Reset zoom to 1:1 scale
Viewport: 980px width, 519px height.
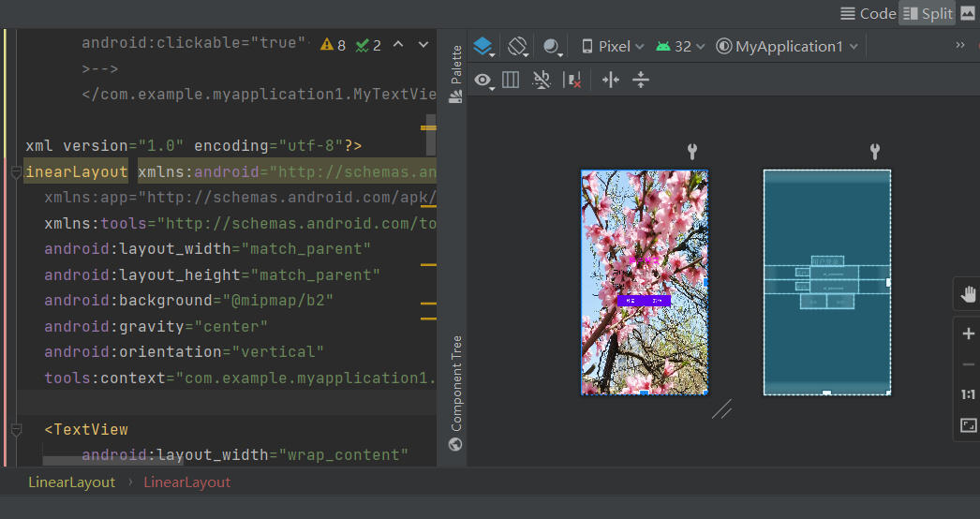968,394
